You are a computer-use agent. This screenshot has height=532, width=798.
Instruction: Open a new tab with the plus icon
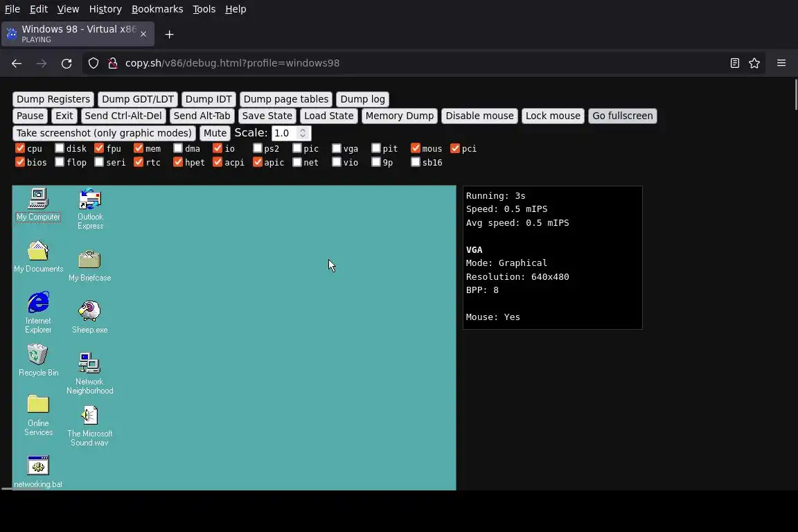click(170, 34)
